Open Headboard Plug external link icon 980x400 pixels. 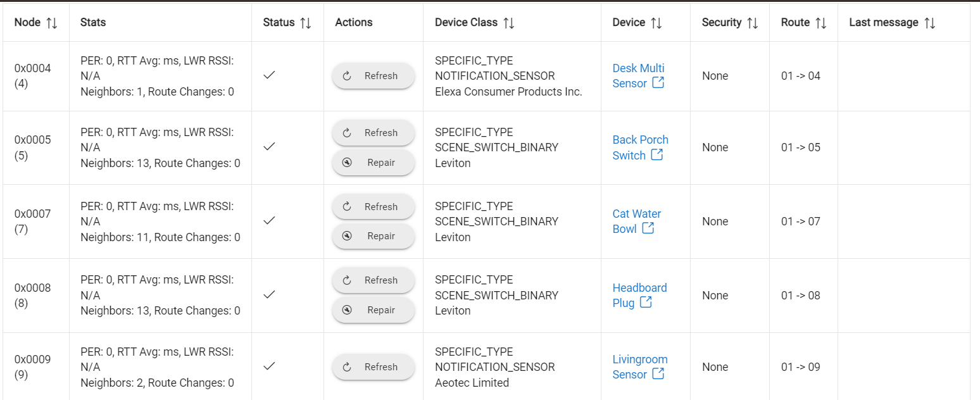click(x=646, y=303)
